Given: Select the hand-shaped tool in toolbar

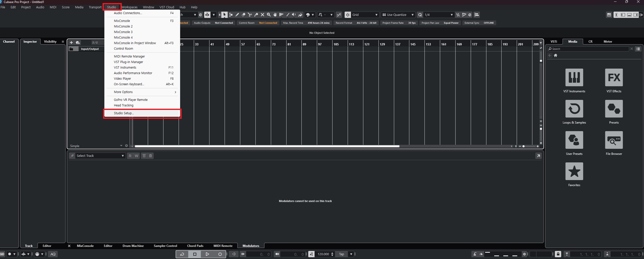Looking at the screenshot, I should [x=275, y=15].
